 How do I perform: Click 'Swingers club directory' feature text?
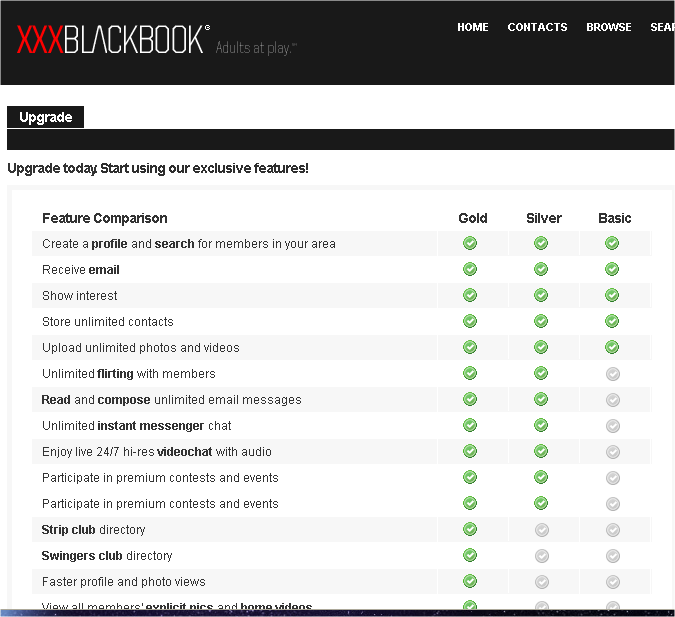pyautogui.click(x=107, y=556)
